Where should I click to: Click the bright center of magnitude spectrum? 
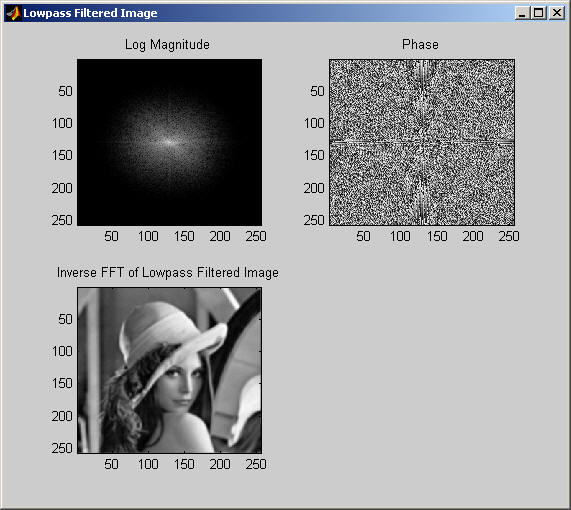click(x=170, y=142)
